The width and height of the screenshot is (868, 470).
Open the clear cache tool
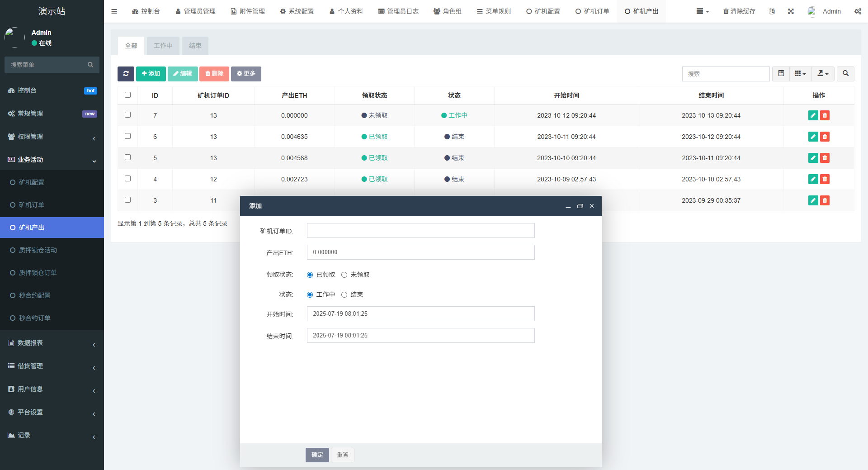[738, 11]
